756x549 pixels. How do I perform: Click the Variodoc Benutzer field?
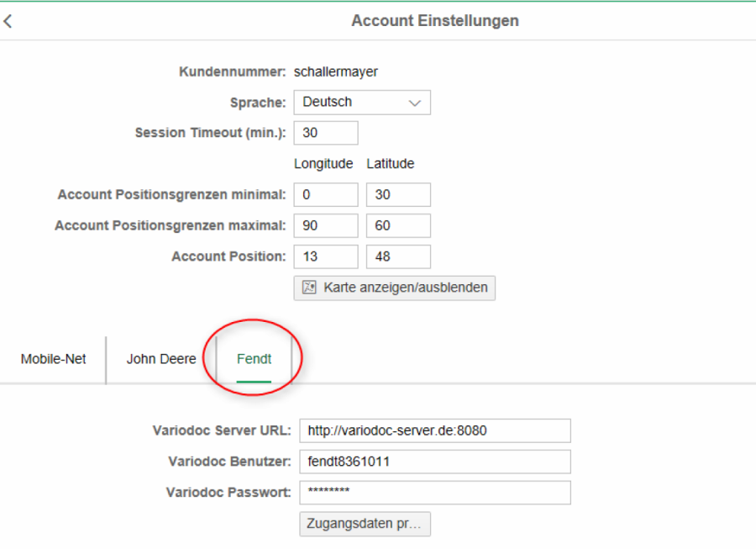435,462
